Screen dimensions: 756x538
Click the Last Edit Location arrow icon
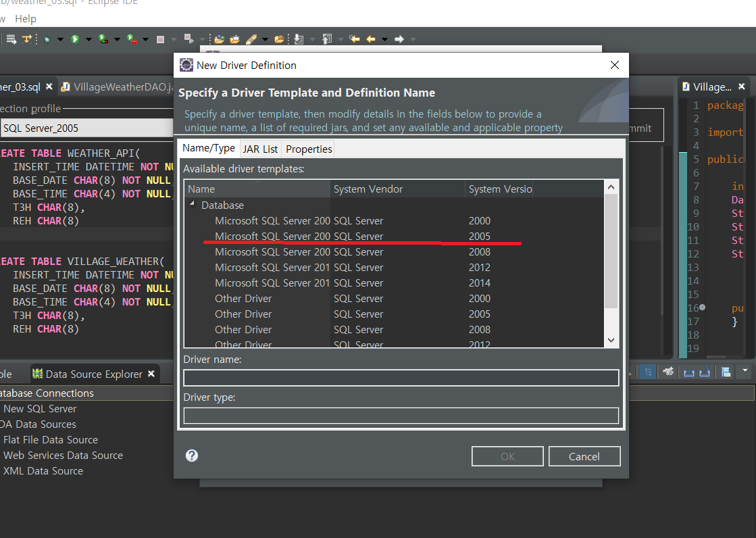[355, 39]
